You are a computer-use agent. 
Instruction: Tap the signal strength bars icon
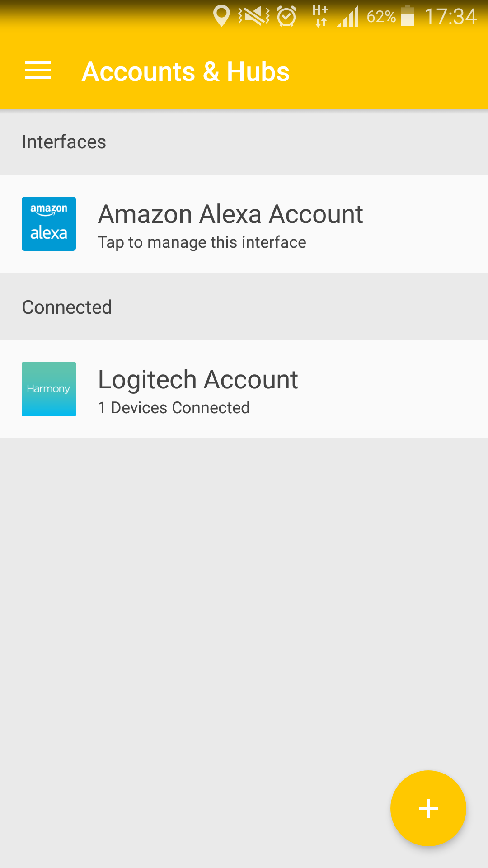(x=348, y=17)
